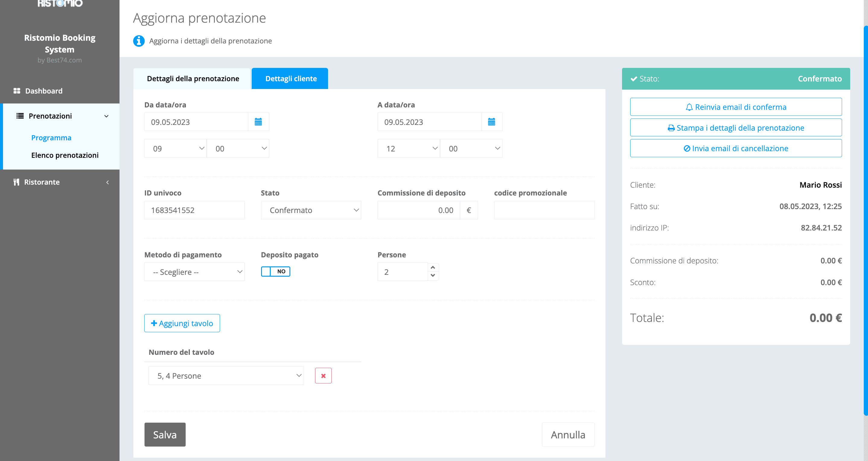Switch to Dettagli della prenotazione tab
868x461 pixels.
[x=192, y=78]
